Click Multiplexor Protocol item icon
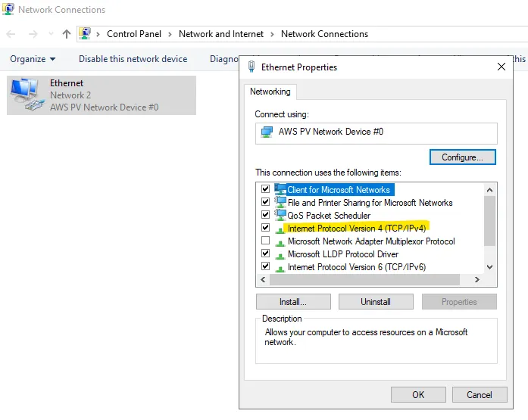528x420 pixels. (280, 242)
